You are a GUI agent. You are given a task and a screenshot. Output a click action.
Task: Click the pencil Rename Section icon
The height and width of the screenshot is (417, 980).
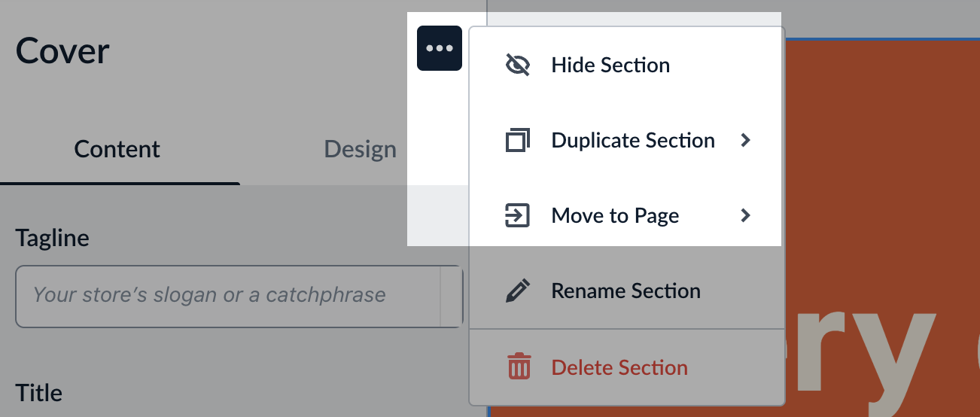(518, 291)
